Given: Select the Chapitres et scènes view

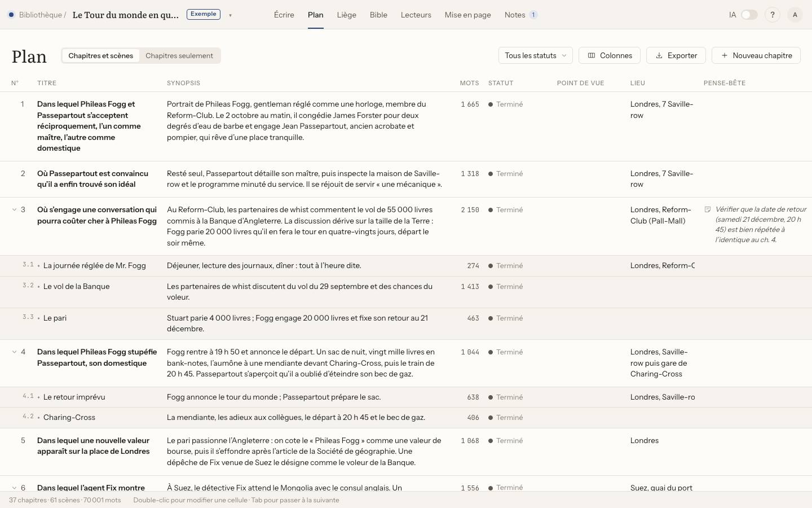Looking at the screenshot, I should click(101, 55).
